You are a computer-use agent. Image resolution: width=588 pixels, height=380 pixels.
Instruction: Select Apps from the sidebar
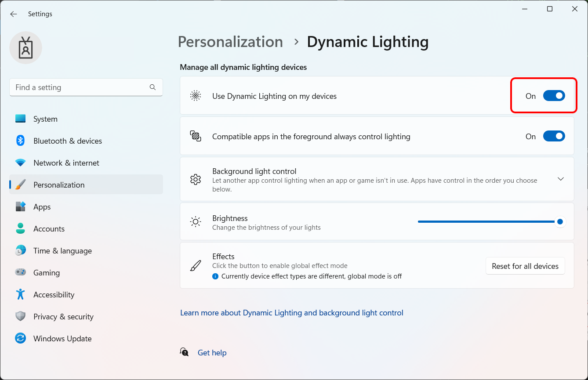pos(42,207)
